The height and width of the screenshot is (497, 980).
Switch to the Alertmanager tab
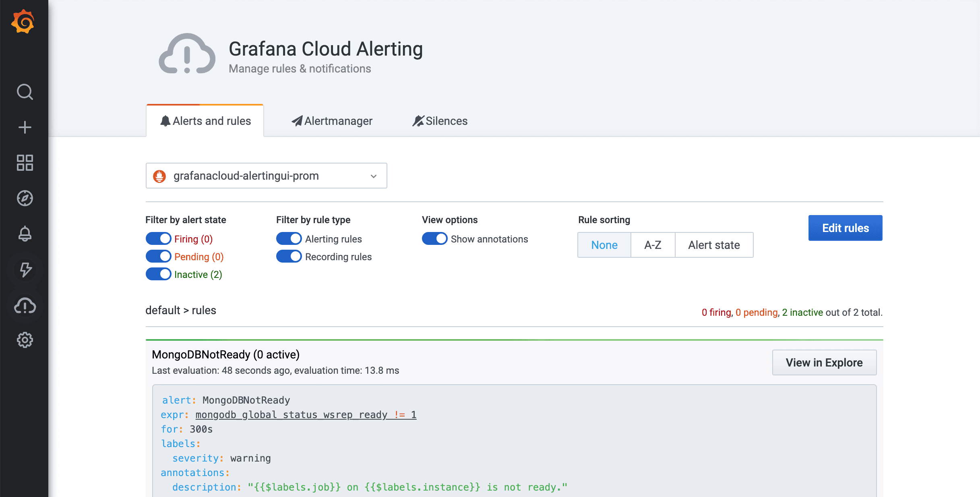point(332,121)
